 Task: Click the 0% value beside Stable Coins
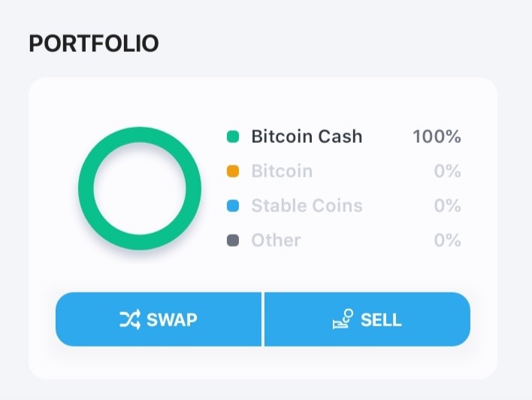pos(448,206)
